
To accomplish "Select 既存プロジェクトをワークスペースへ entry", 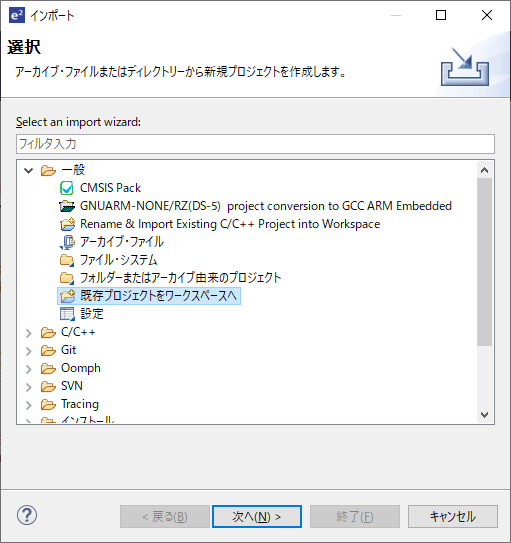I will point(158,296).
